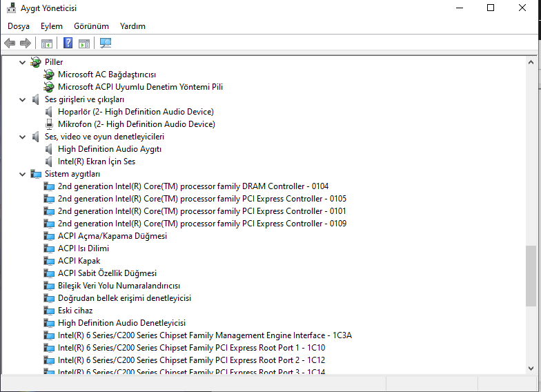Click the Hoparlör speaker icon
541x392 pixels.
pos(48,112)
